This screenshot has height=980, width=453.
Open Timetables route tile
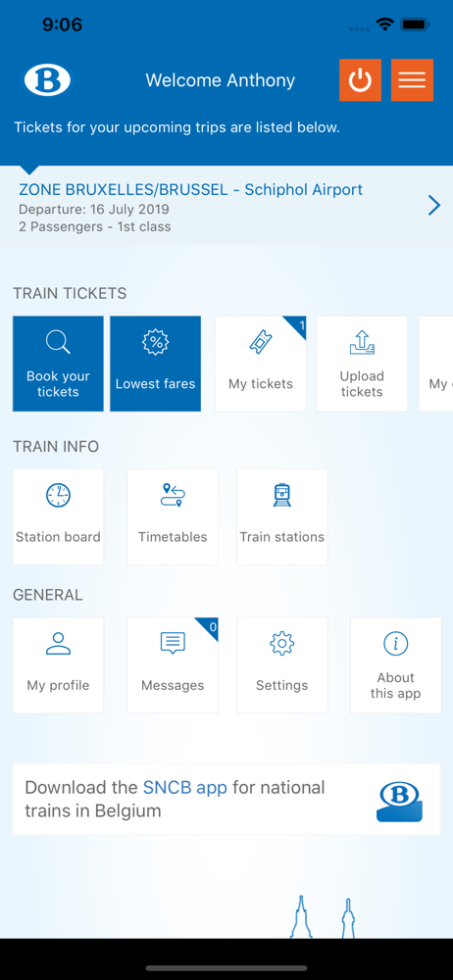173,516
